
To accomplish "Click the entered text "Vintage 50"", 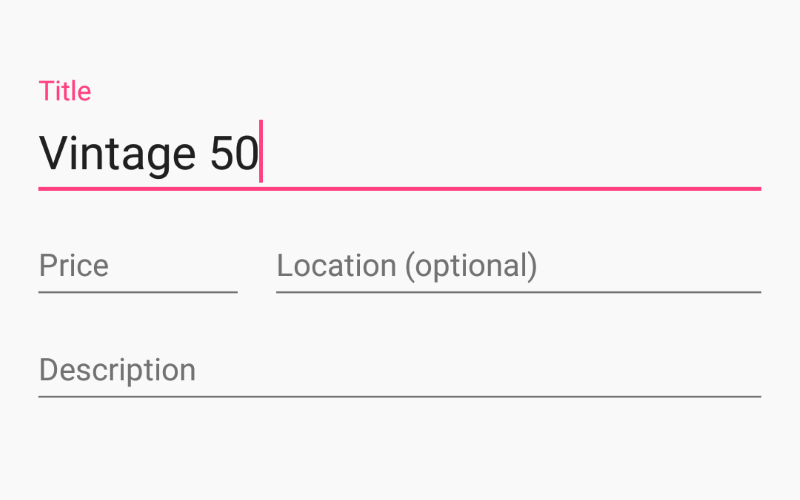I will (148, 153).
